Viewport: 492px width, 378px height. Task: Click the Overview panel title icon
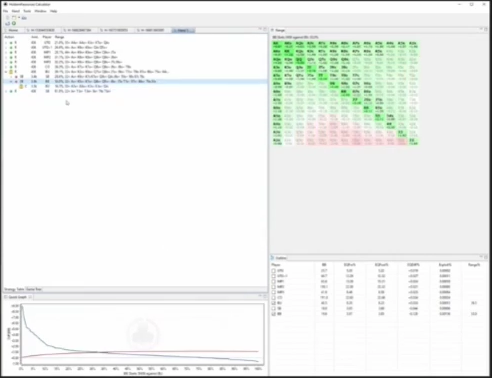click(272, 258)
